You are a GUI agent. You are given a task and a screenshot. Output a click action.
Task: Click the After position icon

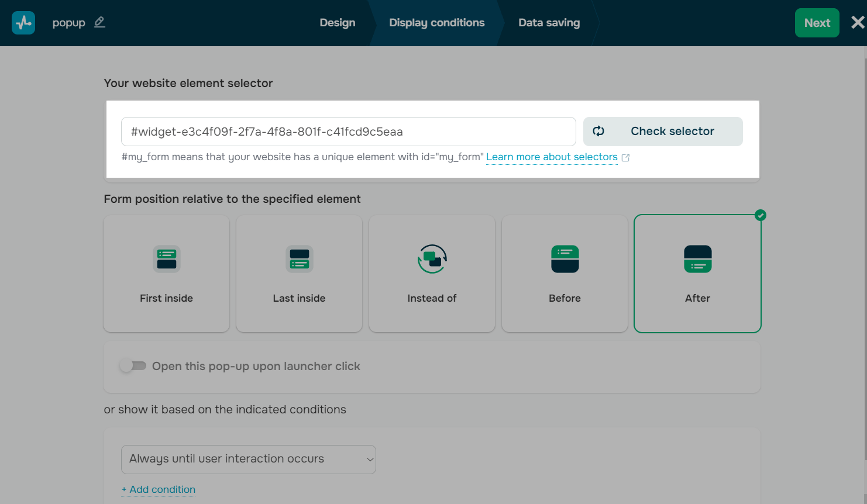click(x=698, y=259)
